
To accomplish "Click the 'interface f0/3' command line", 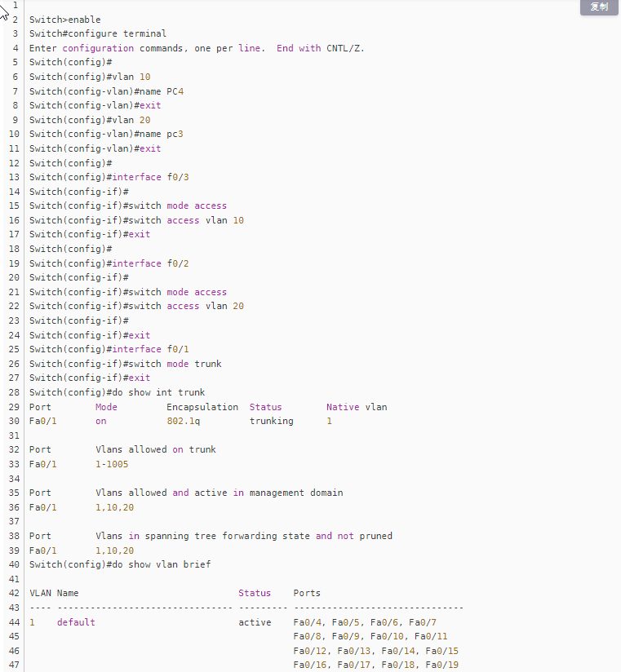I will point(109,178).
